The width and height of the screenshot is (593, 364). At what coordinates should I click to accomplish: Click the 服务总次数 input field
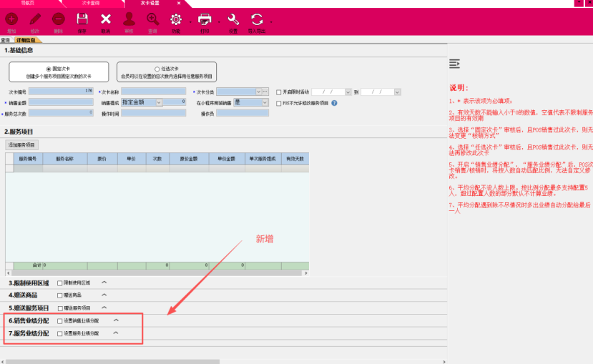point(61,113)
